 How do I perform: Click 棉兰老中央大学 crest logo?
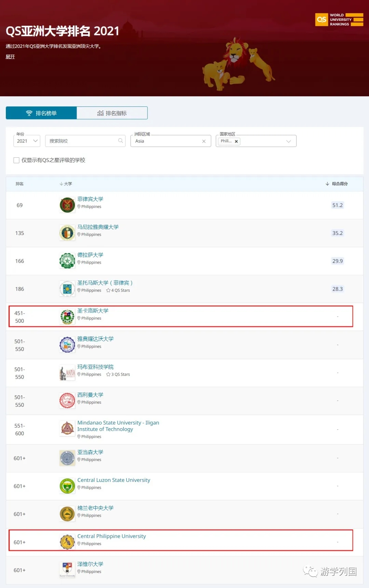pyautogui.click(x=67, y=514)
